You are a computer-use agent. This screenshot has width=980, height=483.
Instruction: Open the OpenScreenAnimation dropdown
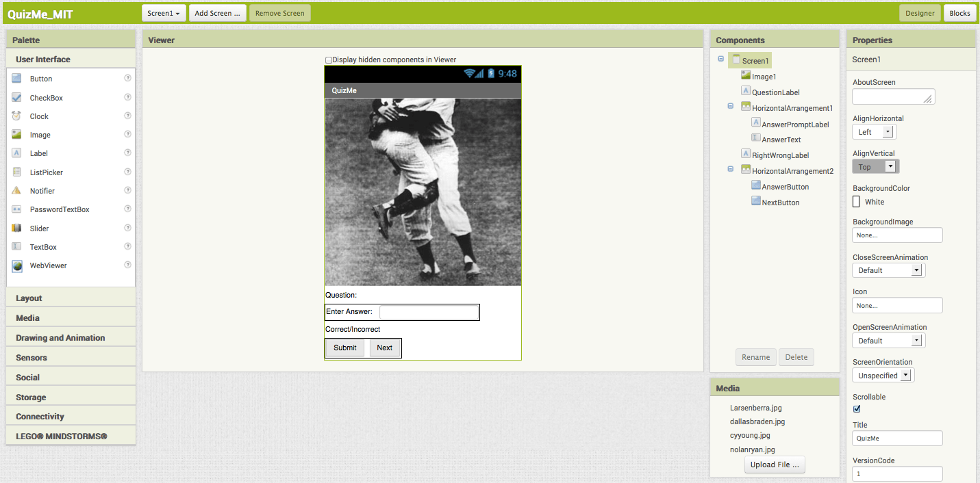(888, 341)
